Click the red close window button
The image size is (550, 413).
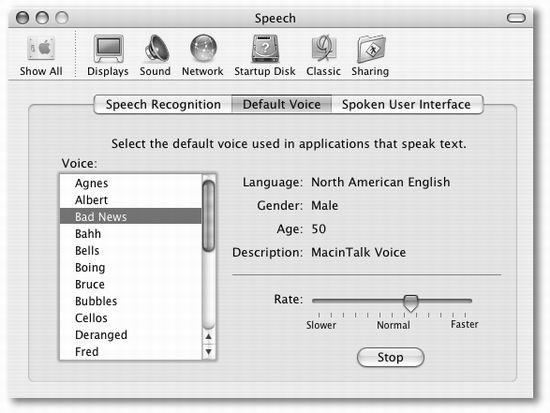pos(22,17)
